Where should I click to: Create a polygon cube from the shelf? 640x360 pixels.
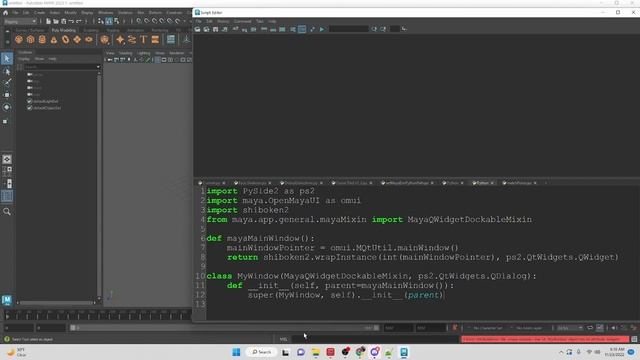(31, 40)
